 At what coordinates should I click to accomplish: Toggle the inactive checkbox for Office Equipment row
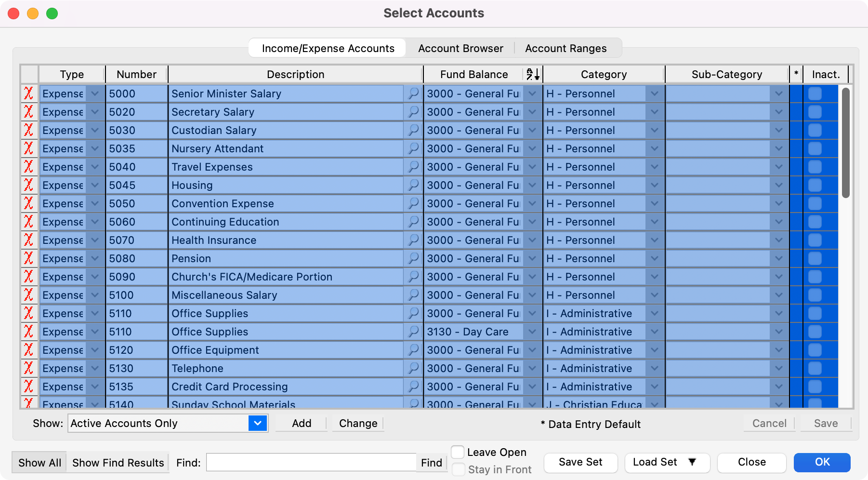(815, 350)
